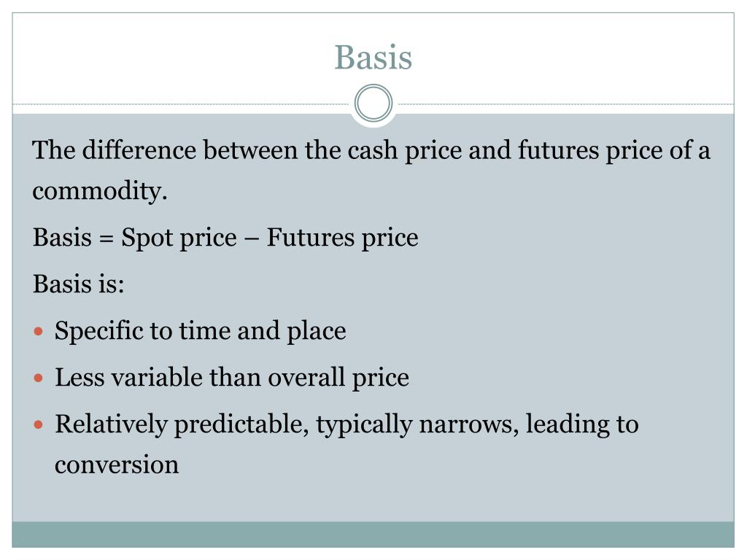Click the "Basis is:" heading text
The image size is (747, 560).
click(x=79, y=284)
